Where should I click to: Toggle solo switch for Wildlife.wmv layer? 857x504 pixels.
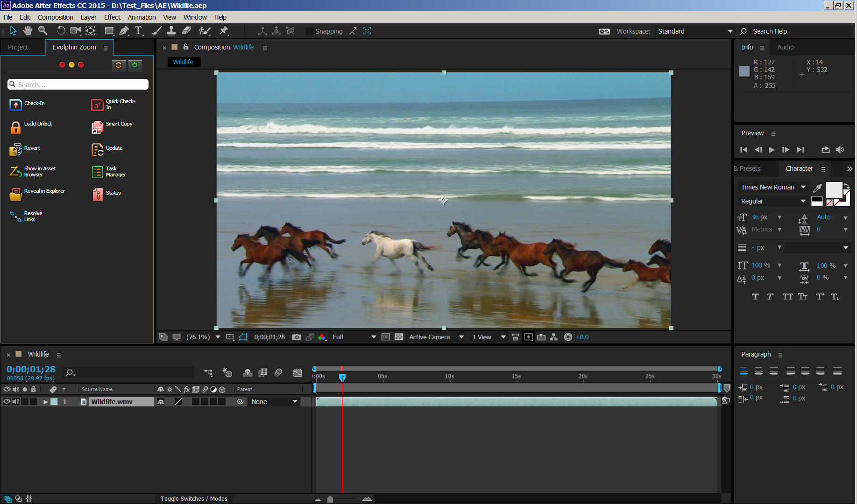(25, 402)
